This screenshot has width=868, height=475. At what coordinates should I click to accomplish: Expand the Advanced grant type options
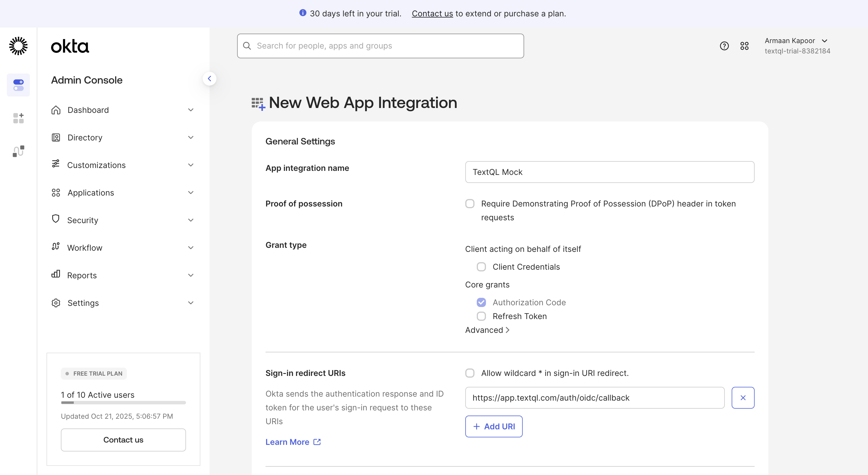(x=487, y=330)
